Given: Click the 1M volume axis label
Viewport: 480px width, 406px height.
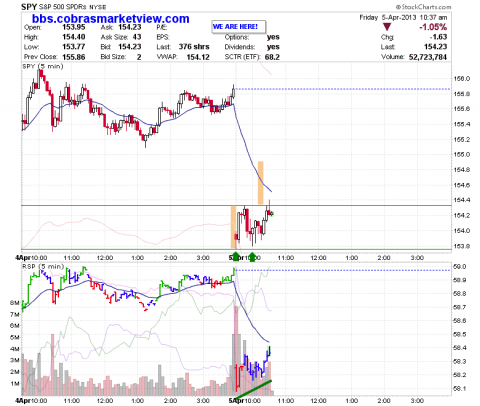Looking at the screenshot, I should (15, 383).
